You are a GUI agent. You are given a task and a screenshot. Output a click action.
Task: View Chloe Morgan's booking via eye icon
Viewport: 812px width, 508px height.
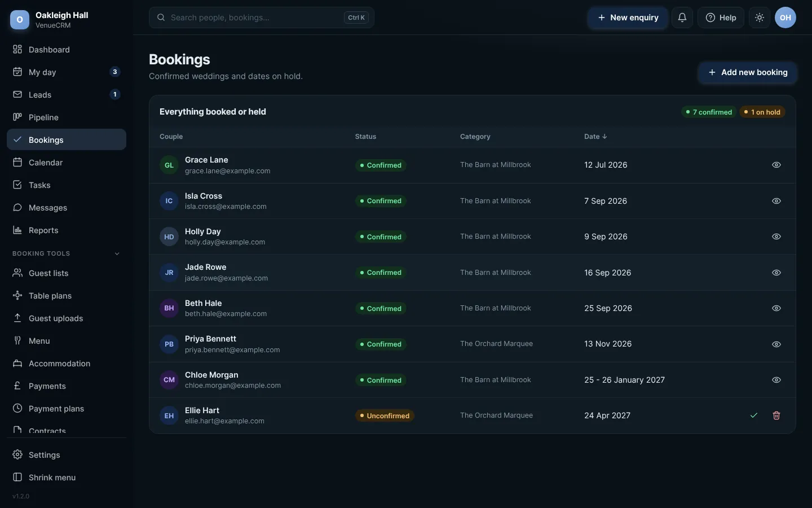tap(776, 380)
